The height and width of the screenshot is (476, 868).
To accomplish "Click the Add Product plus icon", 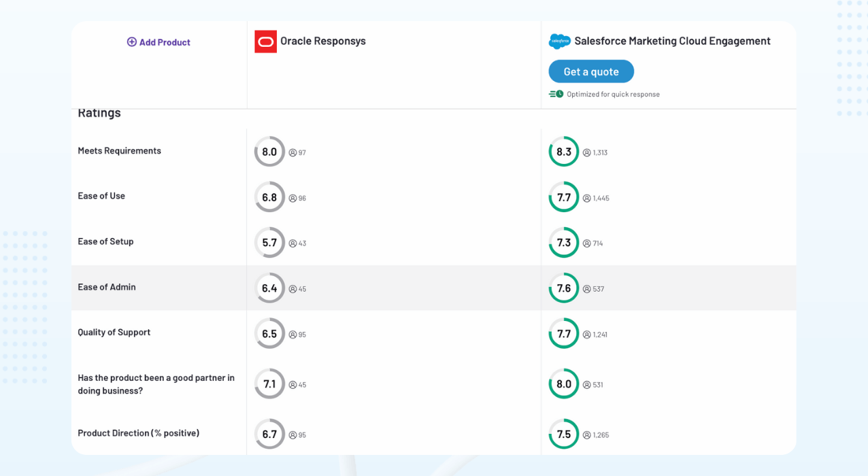I will pos(132,42).
